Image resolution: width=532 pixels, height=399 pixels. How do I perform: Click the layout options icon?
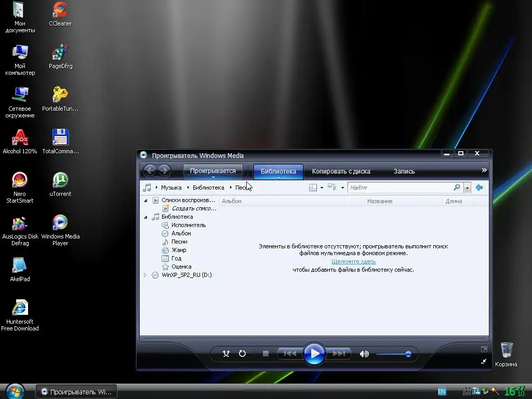pos(313,188)
